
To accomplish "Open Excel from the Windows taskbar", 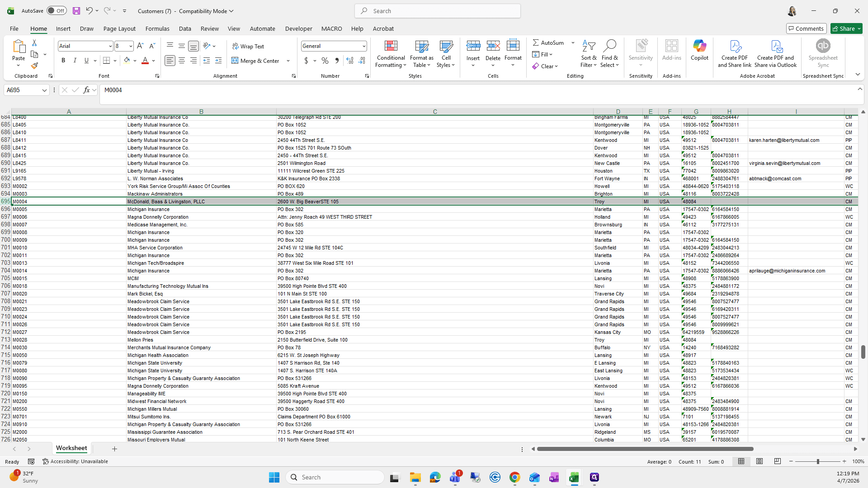I will [x=574, y=477].
